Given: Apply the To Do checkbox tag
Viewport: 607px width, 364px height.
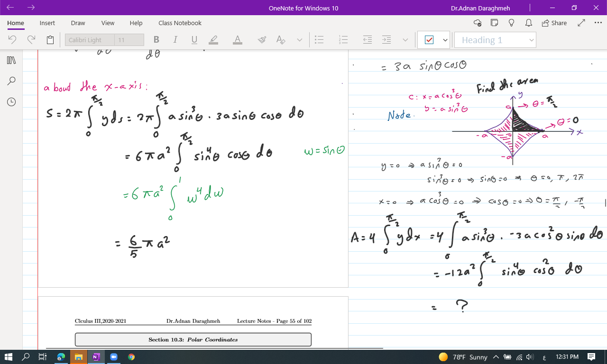Looking at the screenshot, I should pyautogui.click(x=429, y=40).
